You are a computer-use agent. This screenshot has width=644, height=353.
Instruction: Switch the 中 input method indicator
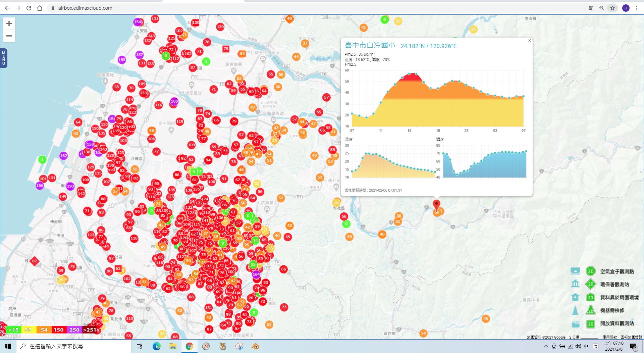pyautogui.click(x=586, y=346)
